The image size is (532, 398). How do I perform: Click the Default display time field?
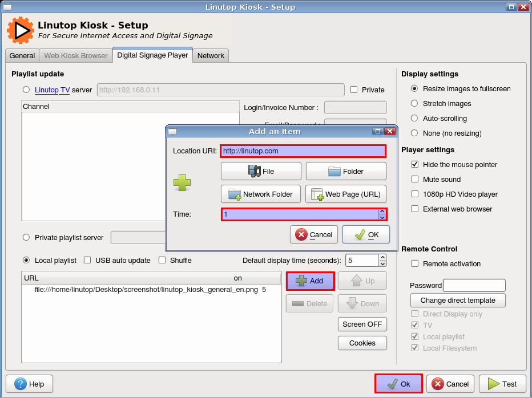coord(362,261)
